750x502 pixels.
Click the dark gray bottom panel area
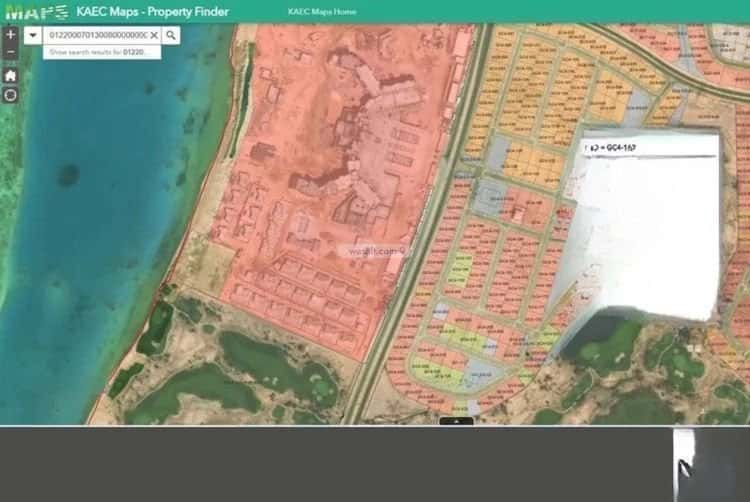click(335, 464)
